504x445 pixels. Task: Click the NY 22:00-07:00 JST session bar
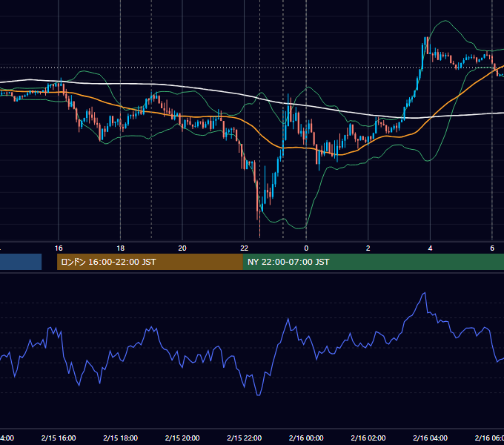pos(373,262)
